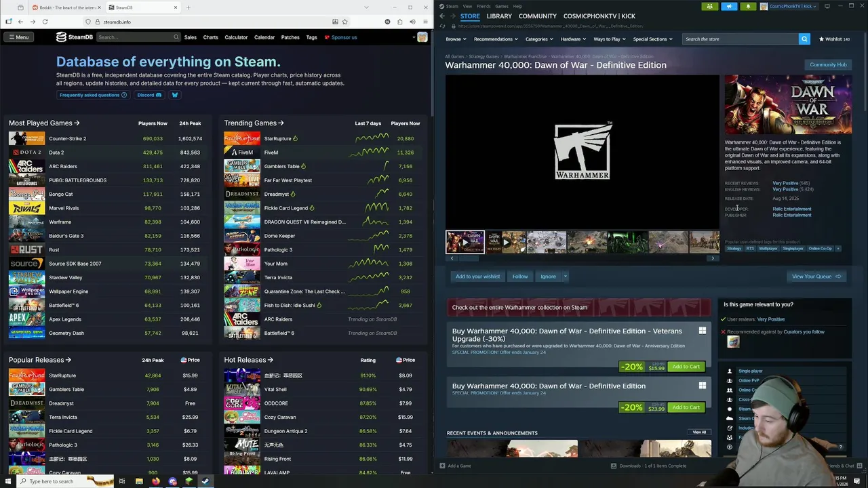Click Steam Big Picture monitor icon
This screenshot has height=488, width=868.
tap(827, 6)
